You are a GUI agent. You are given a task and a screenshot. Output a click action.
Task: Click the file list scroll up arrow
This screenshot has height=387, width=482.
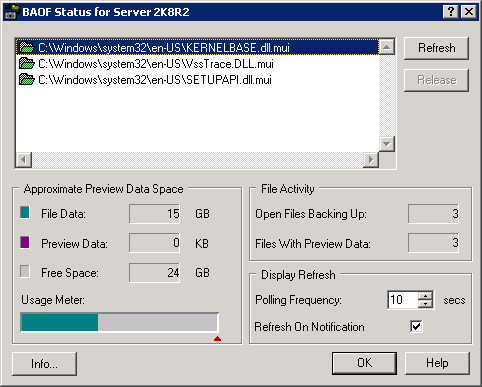click(387, 47)
